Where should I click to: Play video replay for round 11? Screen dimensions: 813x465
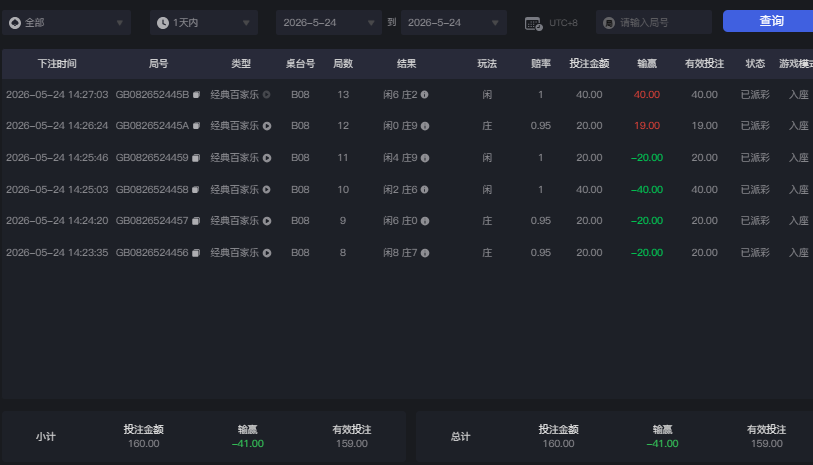[x=267, y=158]
